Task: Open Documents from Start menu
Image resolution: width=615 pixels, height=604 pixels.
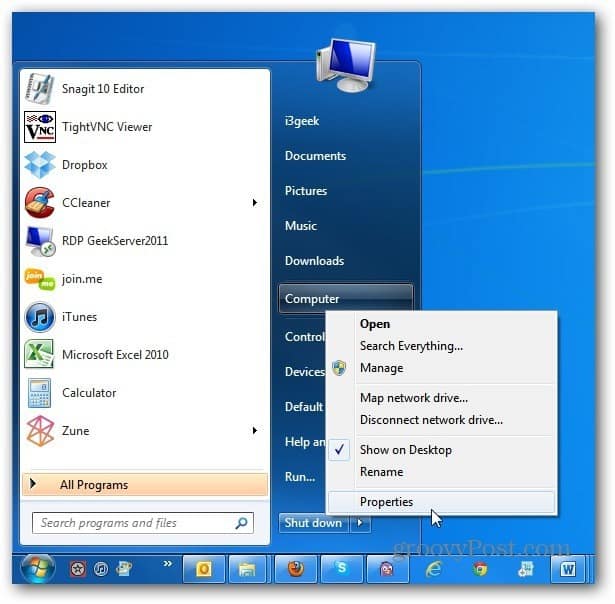Action: (315, 156)
